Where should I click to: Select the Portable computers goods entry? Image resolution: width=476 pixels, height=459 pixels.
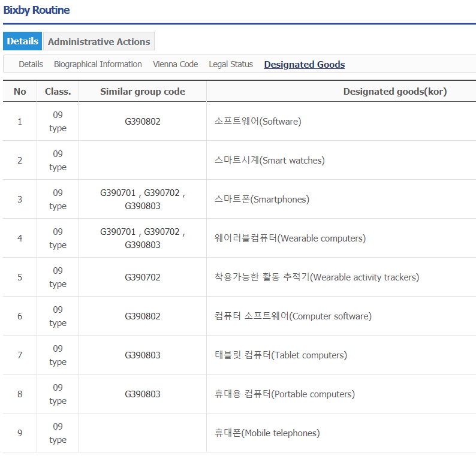(x=284, y=394)
